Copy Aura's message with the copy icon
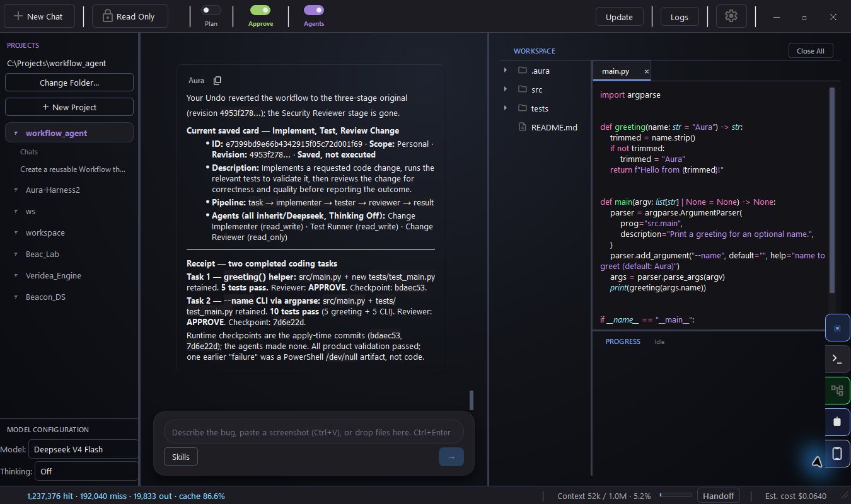Image resolution: width=851 pixels, height=504 pixels. click(x=217, y=81)
